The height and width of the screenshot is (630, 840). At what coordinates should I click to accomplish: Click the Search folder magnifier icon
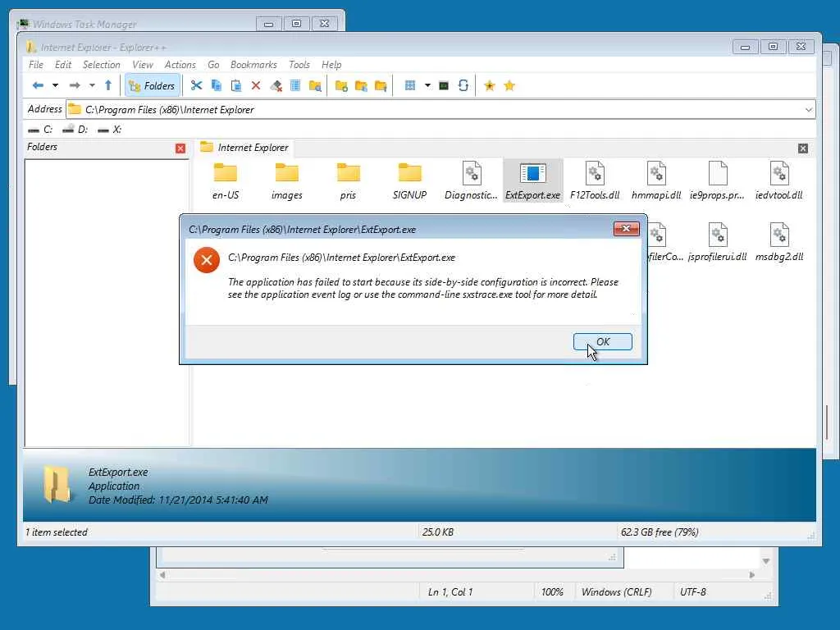click(x=315, y=85)
